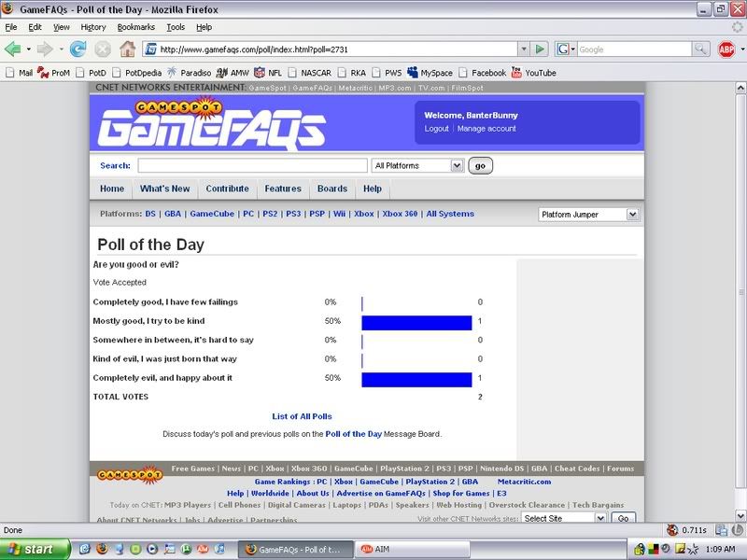747x560 pixels.
Task: Open the ProM bookmark
Action: click(53, 73)
